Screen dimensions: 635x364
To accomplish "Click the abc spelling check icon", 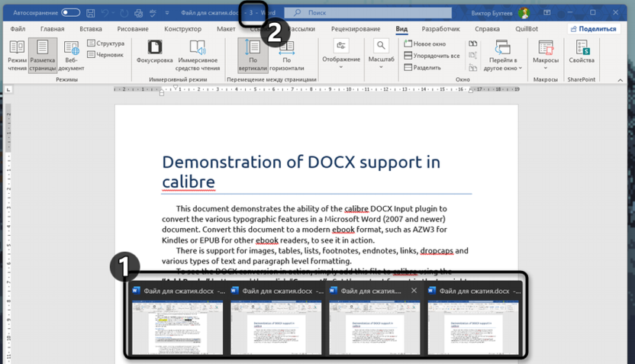I will coord(153,13).
